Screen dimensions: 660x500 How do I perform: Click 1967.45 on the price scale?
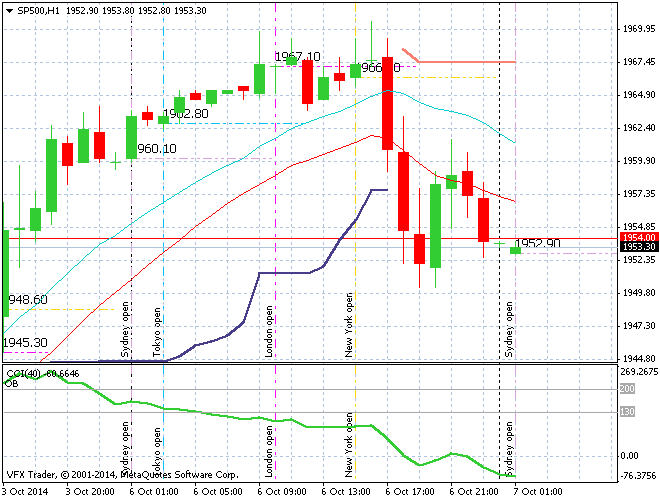point(639,62)
